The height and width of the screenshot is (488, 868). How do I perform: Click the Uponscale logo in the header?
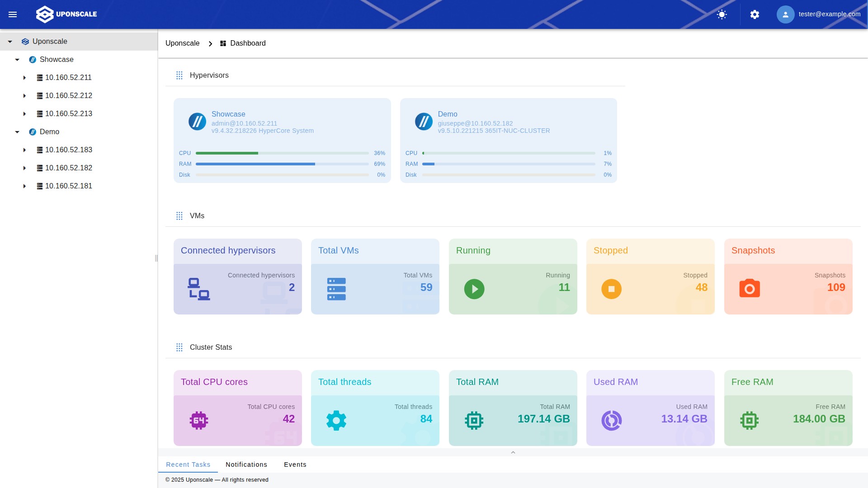66,14
